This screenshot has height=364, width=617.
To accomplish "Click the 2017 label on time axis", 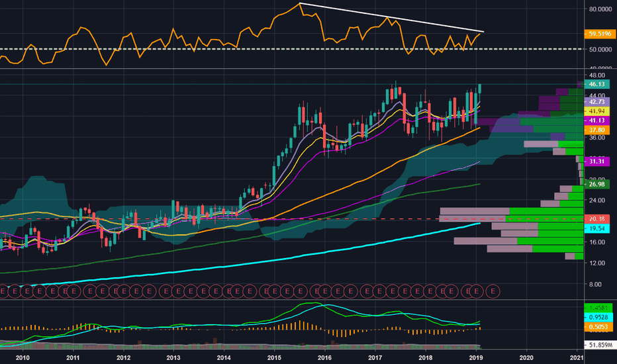I will click(375, 357).
